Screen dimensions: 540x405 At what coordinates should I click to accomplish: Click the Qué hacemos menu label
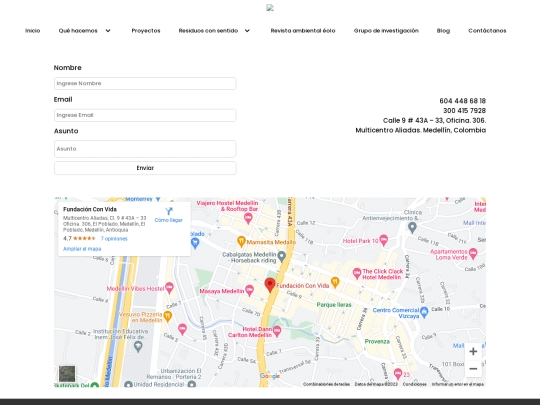click(78, 31)
